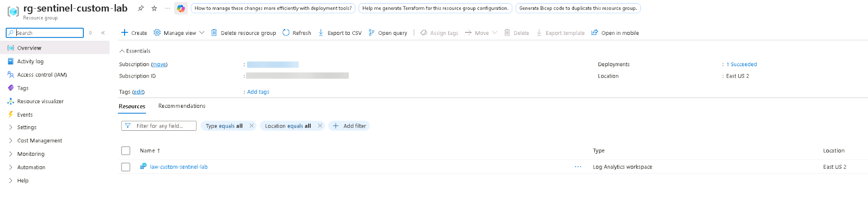
Task: Click the deployment tools efficiency suggestion
Action: point(273,8)
